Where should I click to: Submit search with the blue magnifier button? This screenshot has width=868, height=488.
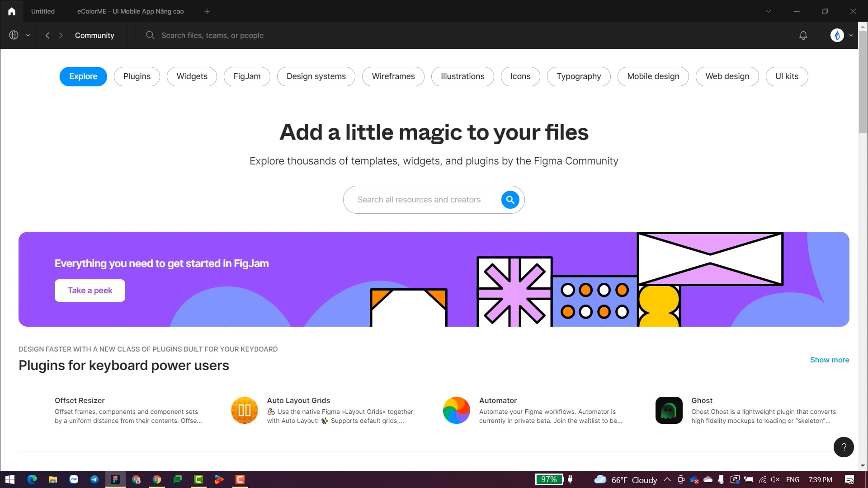510,200
